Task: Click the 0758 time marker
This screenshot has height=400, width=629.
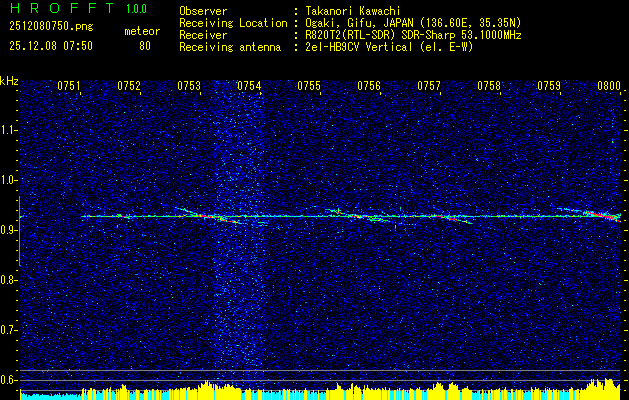Action: tap(489, 85)
